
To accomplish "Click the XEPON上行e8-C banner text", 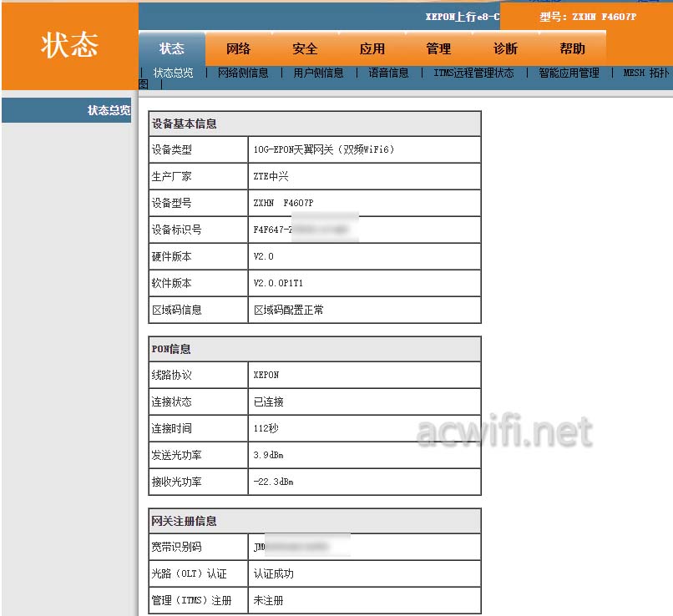I will (x=463, y=17).
